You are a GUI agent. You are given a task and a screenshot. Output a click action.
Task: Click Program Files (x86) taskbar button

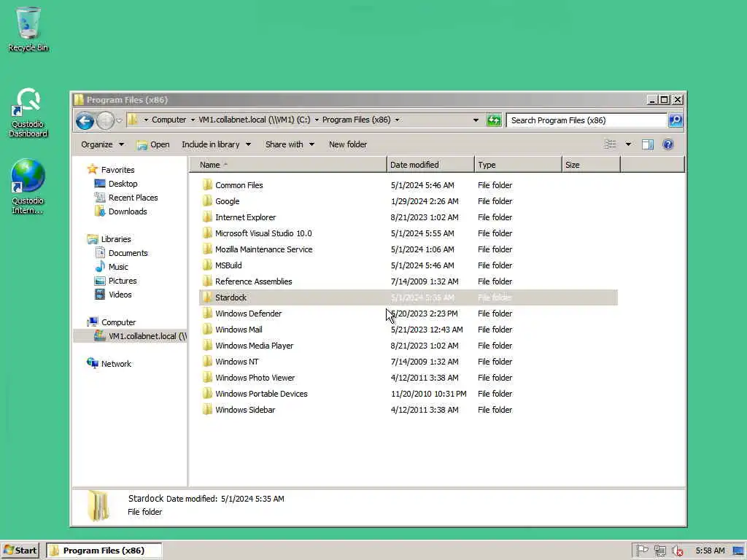pos(104,551)
